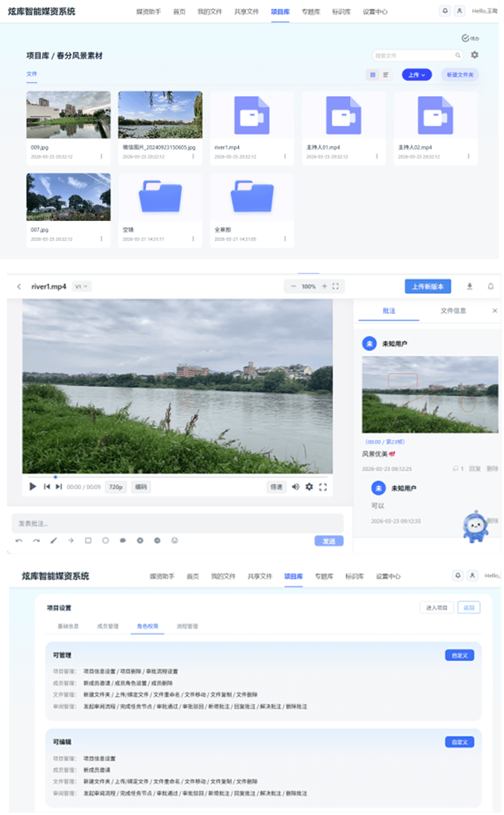The height and width of the screenshot is (815, 504).
Task: Step to next frame in player
Action: (x=59, y=486)
